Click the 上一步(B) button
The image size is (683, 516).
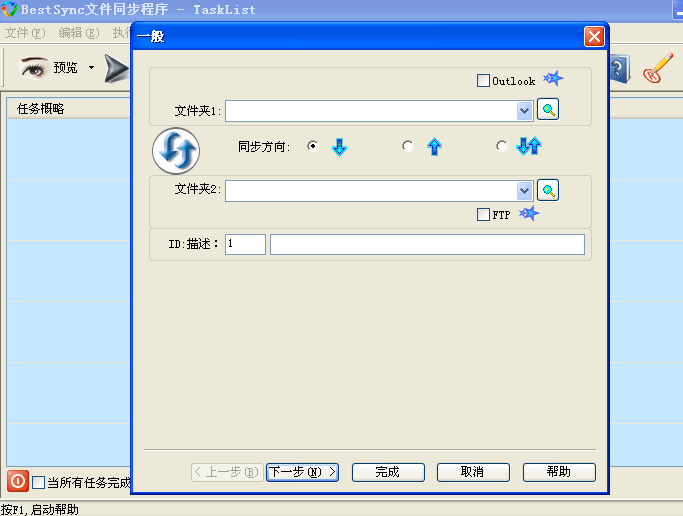227,472
